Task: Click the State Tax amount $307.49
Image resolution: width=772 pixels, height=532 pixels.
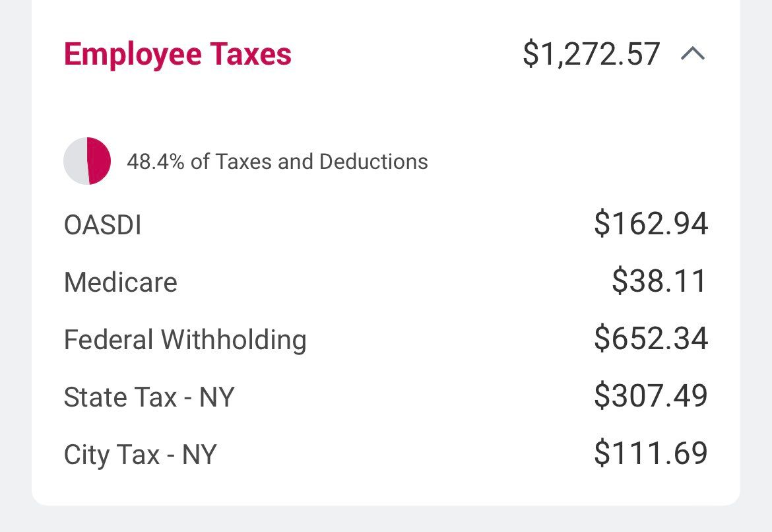Action: click(x=651, y=396)
